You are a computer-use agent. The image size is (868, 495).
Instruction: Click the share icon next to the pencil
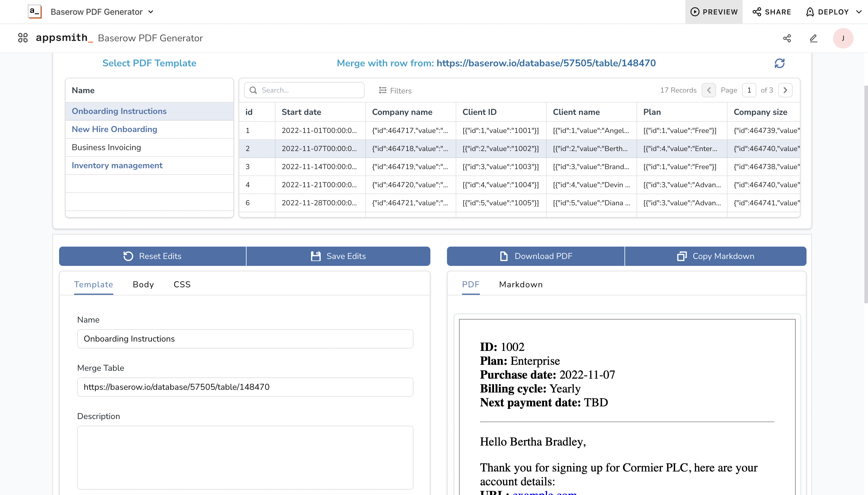pos(787,38)
